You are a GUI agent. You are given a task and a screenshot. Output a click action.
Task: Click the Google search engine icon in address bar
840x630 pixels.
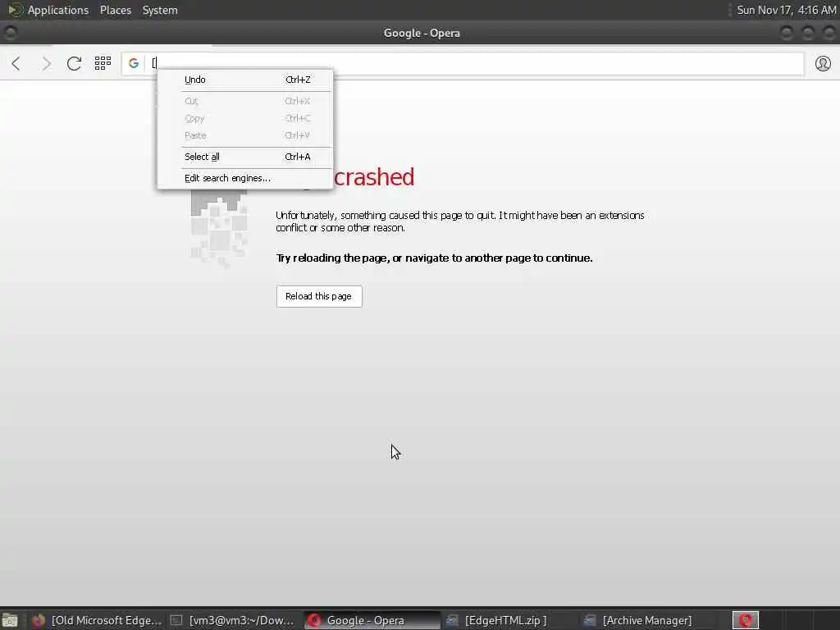[x=134, y=63]
